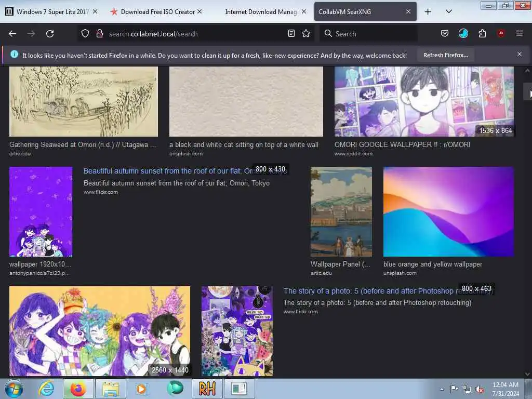The image size is (532, 399).
Task: Close the CollabVM SearXNG tab
Action: point(408,11)
